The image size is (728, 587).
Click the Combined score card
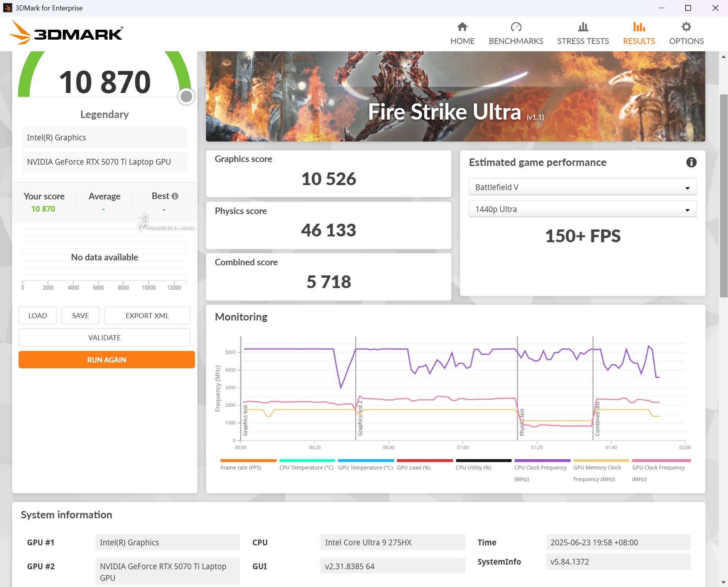329,277
